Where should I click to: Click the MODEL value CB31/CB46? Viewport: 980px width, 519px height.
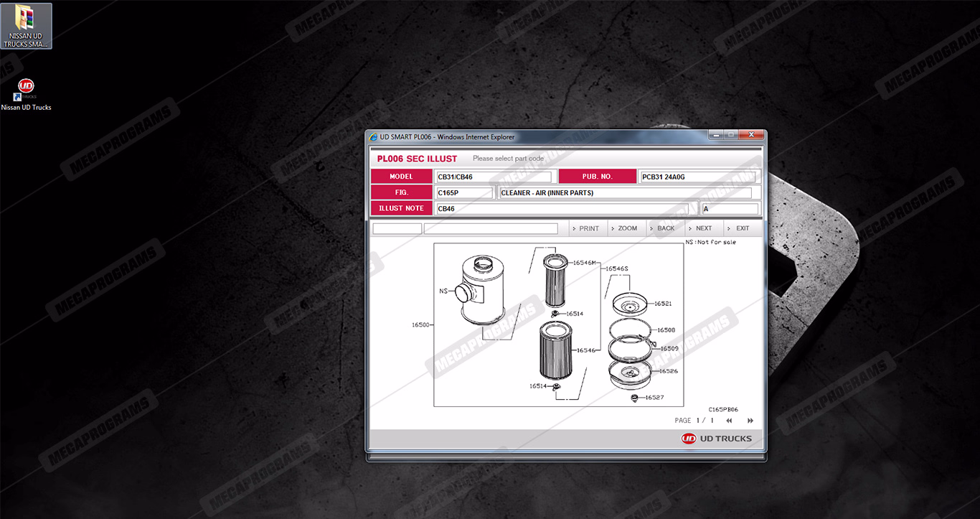click(x=494, y=177)
